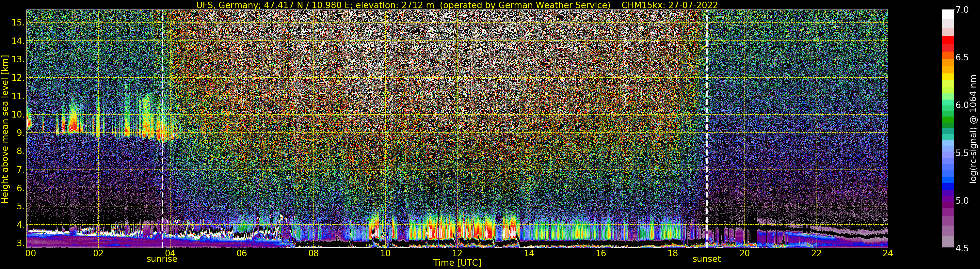
Task: Click the grey bottom segment of the colorbar
Action: click(948, 242)
